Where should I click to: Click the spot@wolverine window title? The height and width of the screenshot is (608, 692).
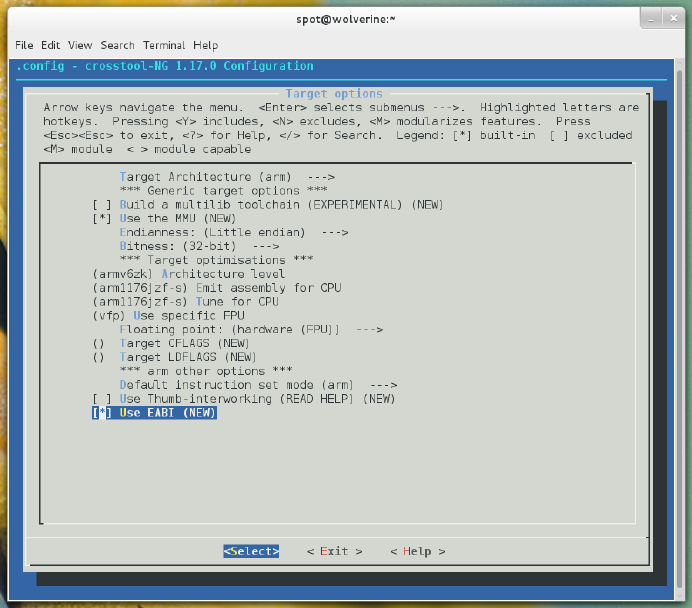pos(346,19)
